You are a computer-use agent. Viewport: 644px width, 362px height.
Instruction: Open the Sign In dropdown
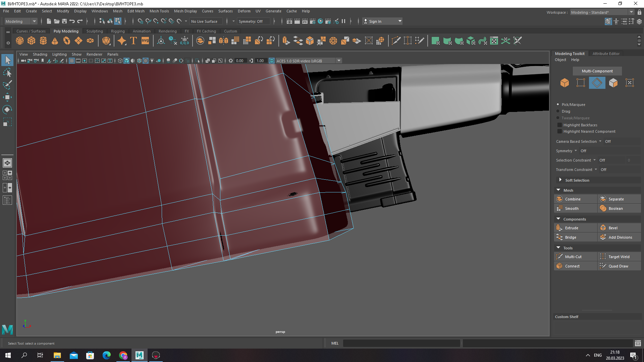point(382,21)
